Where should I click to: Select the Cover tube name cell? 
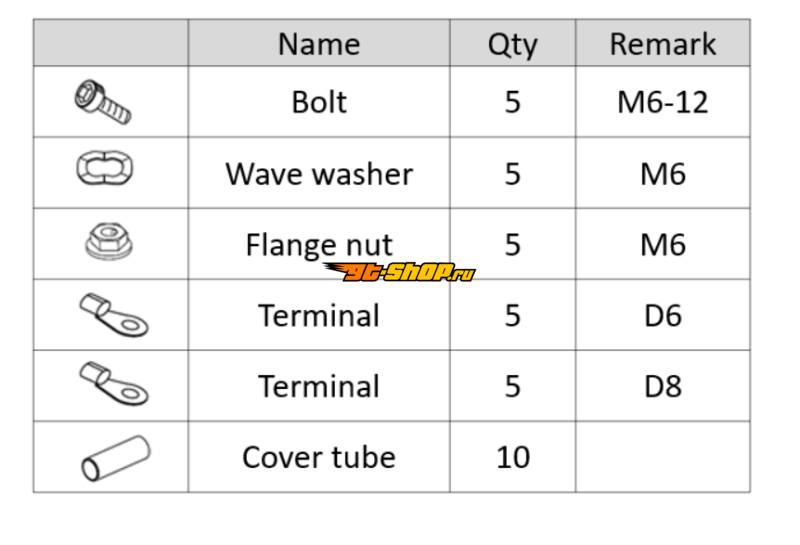click(x=319, y=457)
